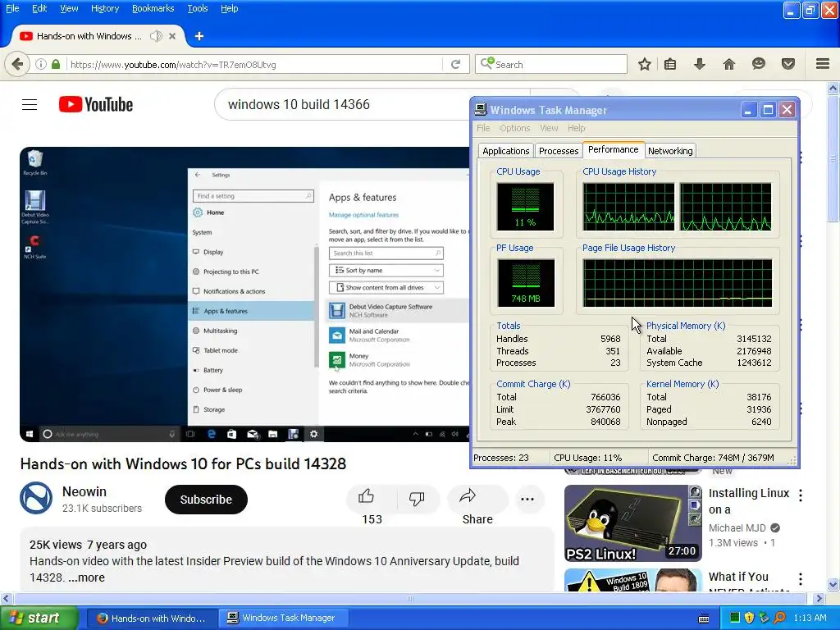Open more actions ellipsis under the video
The image size is (840, 630).
527,499
